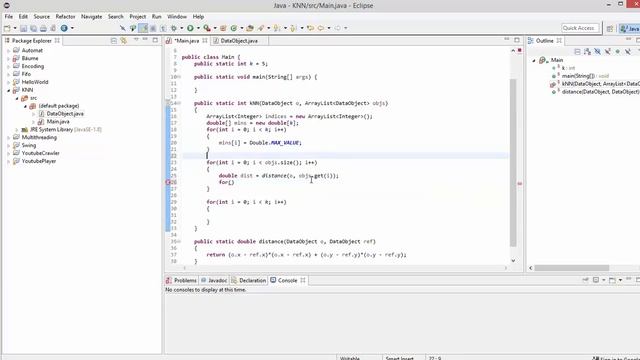Click the Search flashlight toolbar icon
640x360 pixels.
tap(260, 28)
